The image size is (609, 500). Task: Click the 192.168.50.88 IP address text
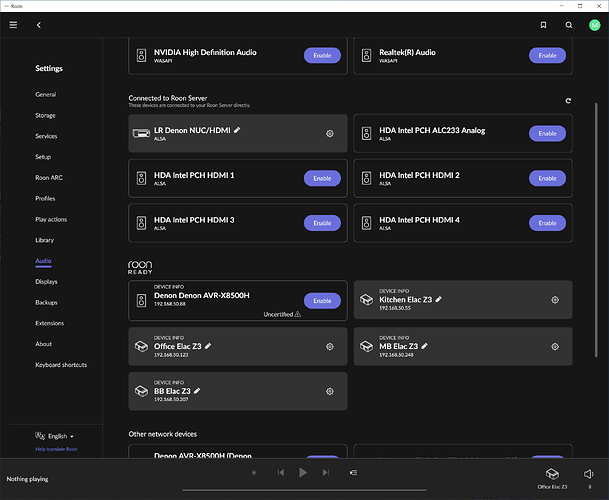click(170, 304)
